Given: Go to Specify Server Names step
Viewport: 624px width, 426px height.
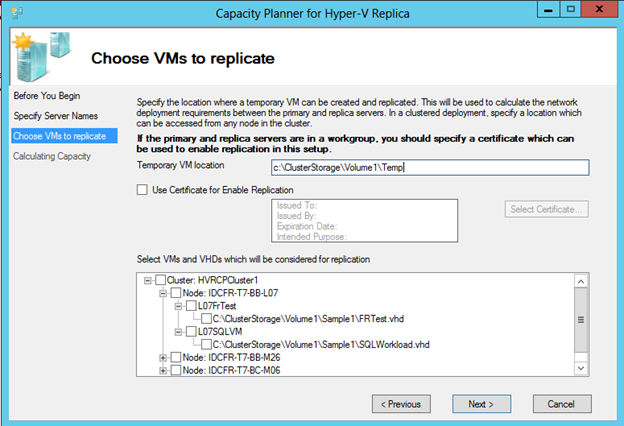Looking at the screenshot, I should (55, 116).
